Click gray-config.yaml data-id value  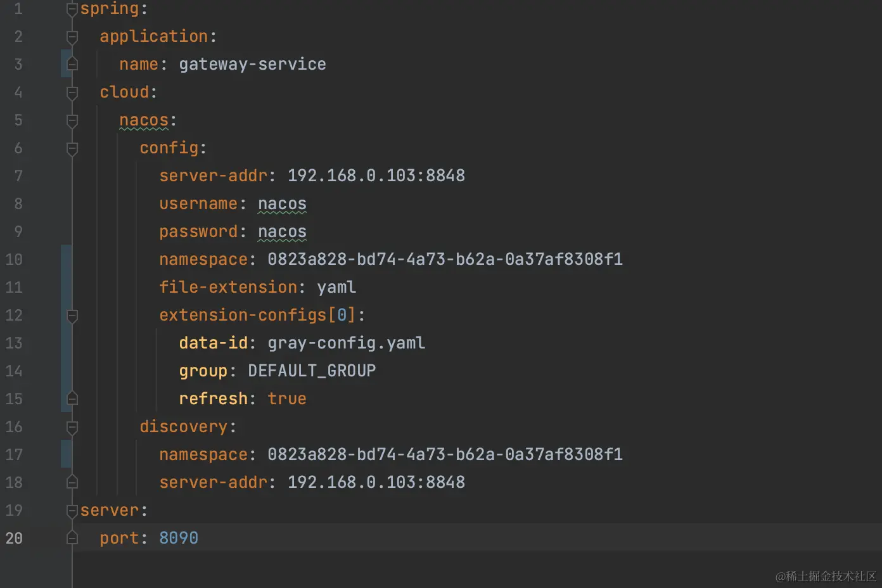[x=346, y=343]
